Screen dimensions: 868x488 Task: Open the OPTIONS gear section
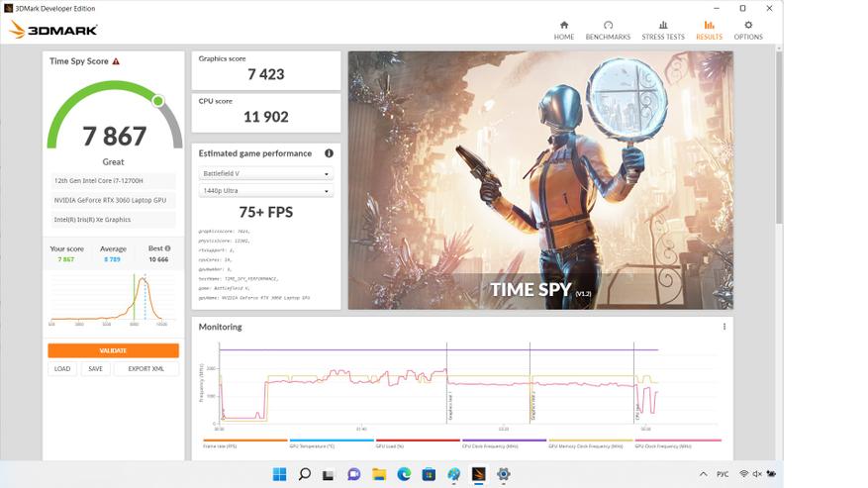[x=748, y=31]
